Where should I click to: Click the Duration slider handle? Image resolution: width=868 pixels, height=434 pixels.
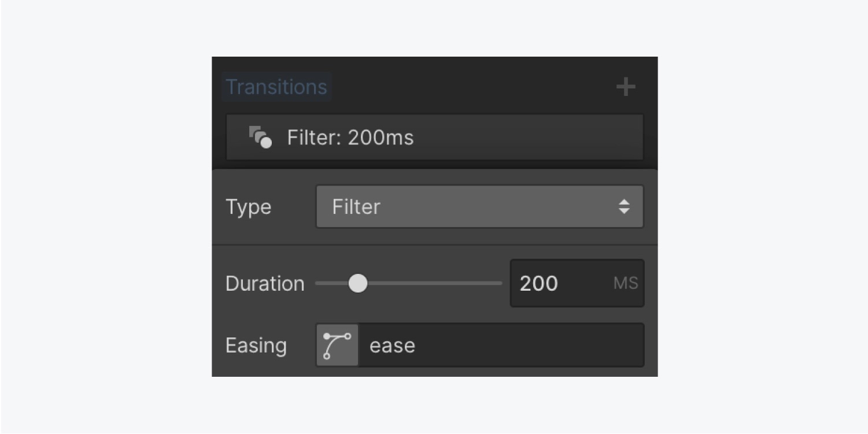pyautogui.click(x=358, y=283)
